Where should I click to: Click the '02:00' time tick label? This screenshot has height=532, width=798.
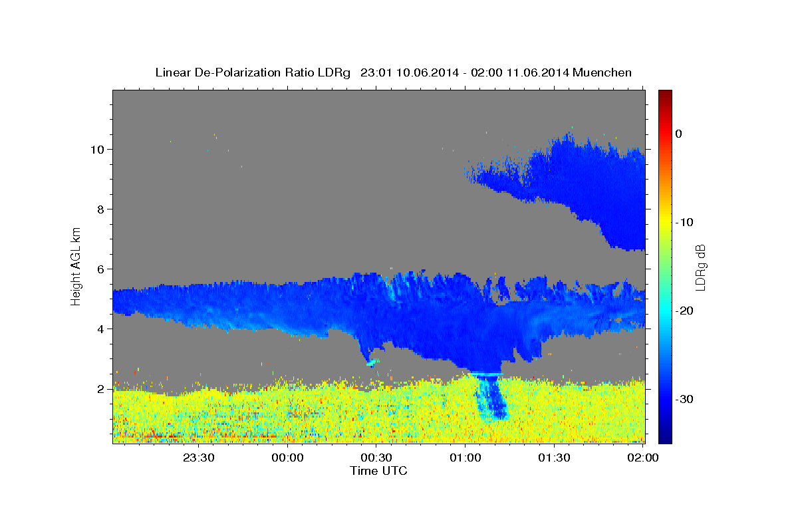click(642, 458)
